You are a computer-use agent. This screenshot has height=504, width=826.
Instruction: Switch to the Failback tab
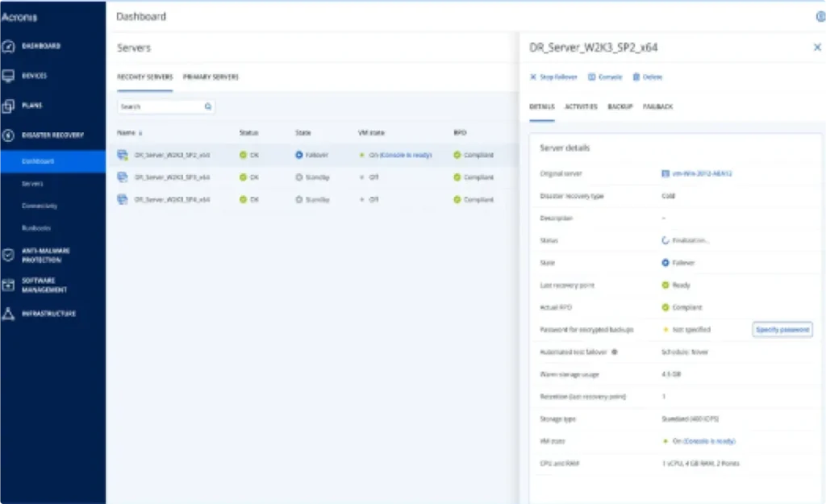point(657,106)
